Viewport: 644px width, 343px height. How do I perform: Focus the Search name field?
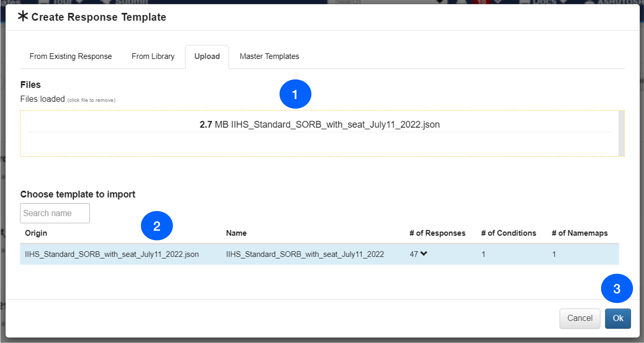55,213
